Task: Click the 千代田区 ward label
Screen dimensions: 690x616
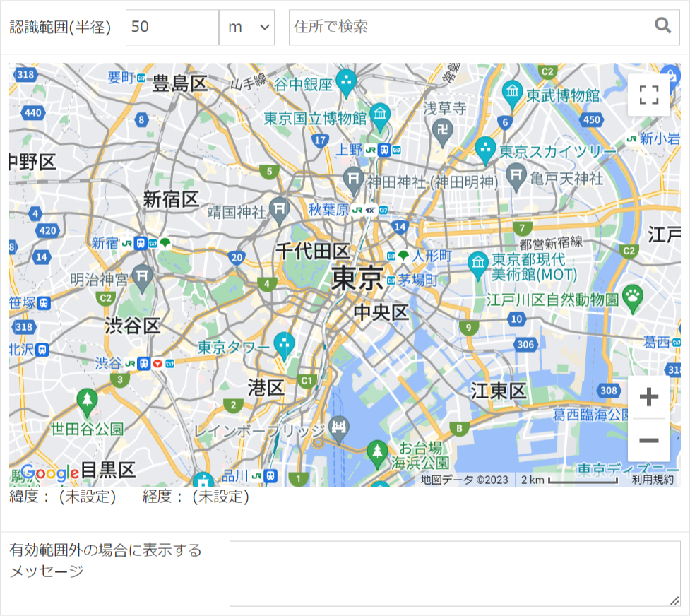Action: (313, 251)
